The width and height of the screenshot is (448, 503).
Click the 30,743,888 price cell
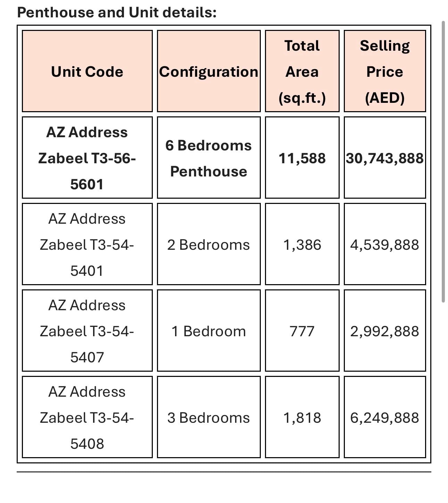pos(385,157)
